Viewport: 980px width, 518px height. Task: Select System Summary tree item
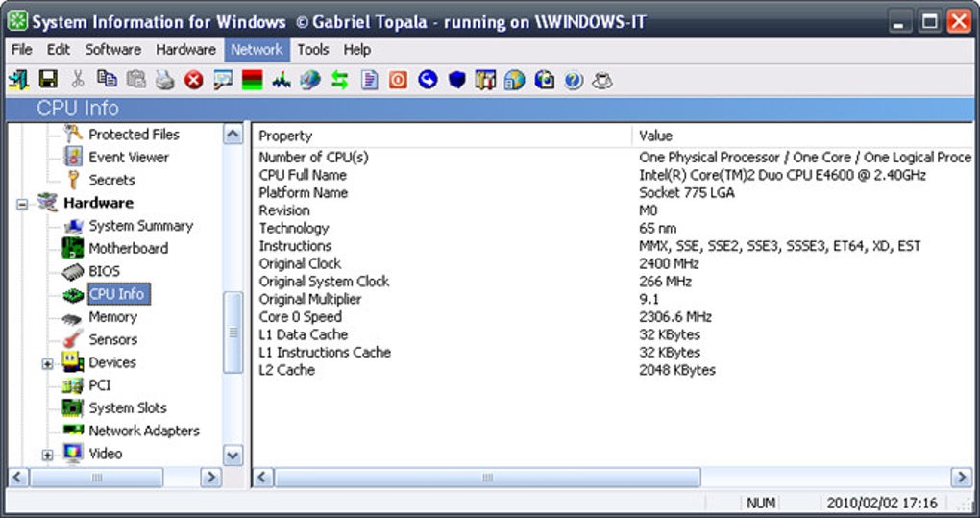pyautogui.click(x=140, y=226)
